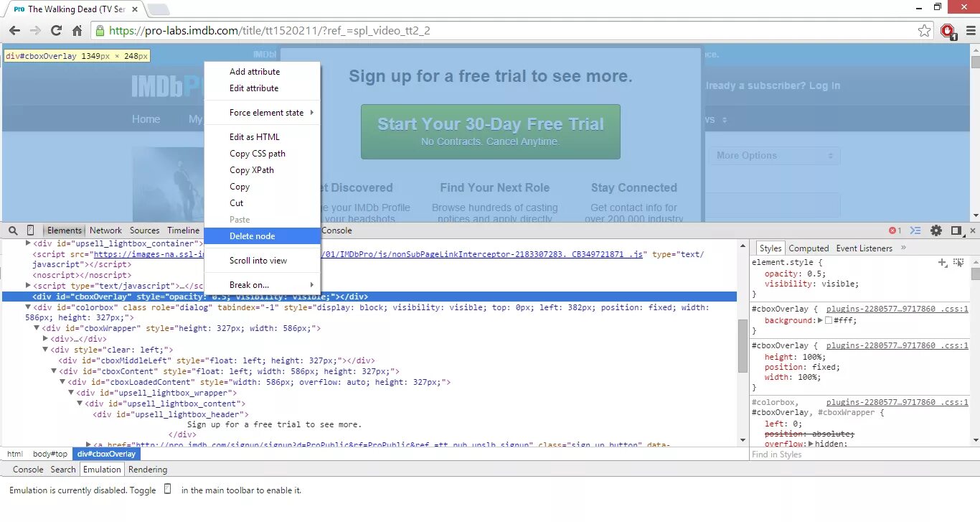Bookmark this page with the star icon
Screen dimensions: 980x522
click(925, 31)
